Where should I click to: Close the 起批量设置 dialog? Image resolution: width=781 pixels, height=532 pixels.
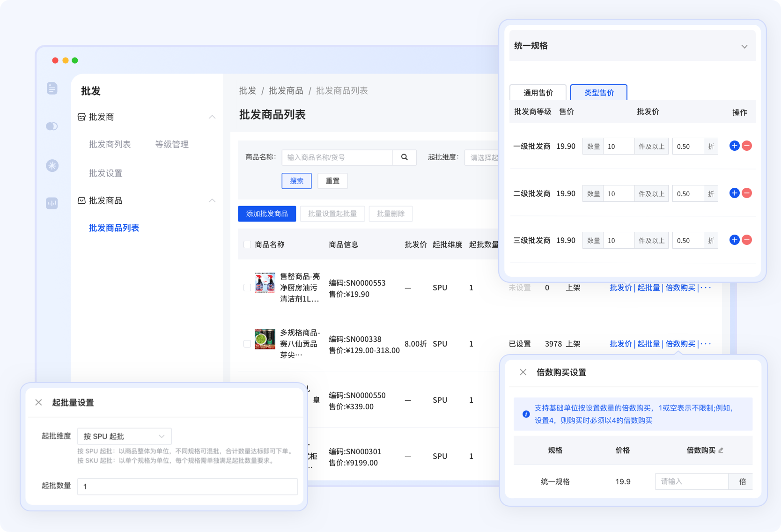pos(39,402)
